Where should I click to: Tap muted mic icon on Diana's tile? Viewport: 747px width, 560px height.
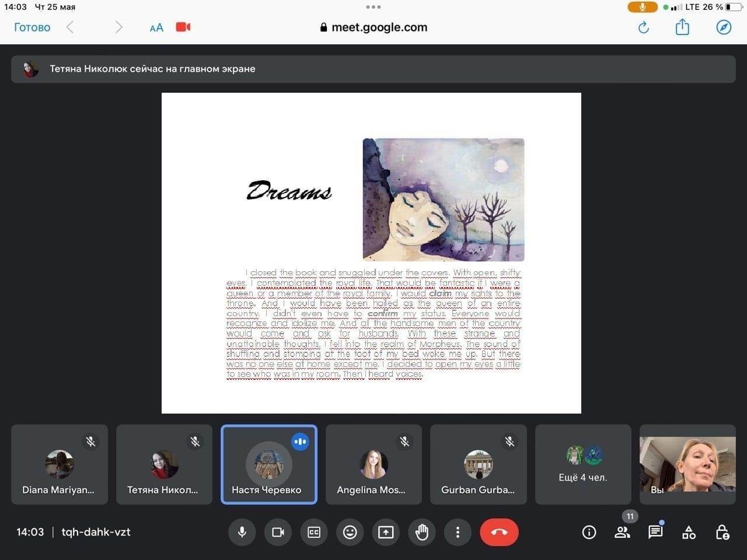(90, 442)
